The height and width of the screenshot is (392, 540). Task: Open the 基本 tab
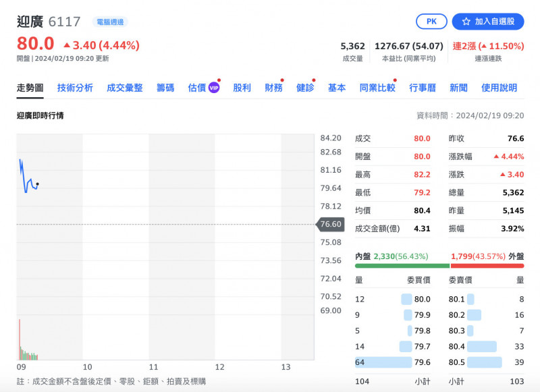tap(337, 88)
